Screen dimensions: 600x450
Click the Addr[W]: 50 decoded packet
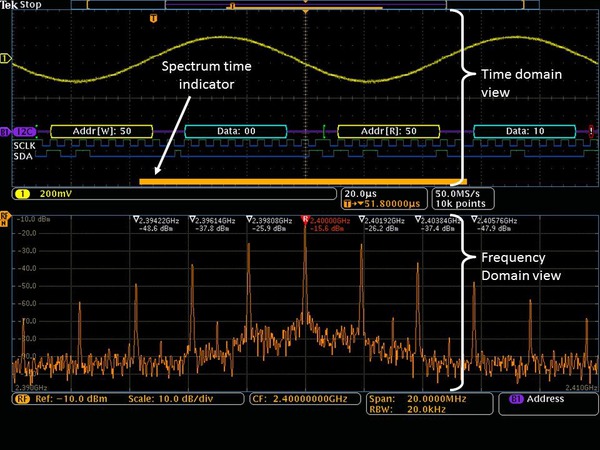pyautogui.click(x=100, y=131)
